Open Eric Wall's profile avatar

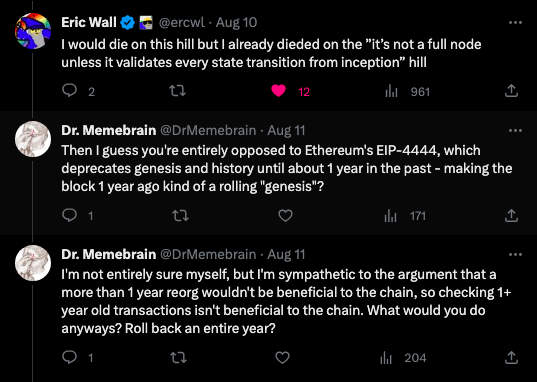[33, 31]
